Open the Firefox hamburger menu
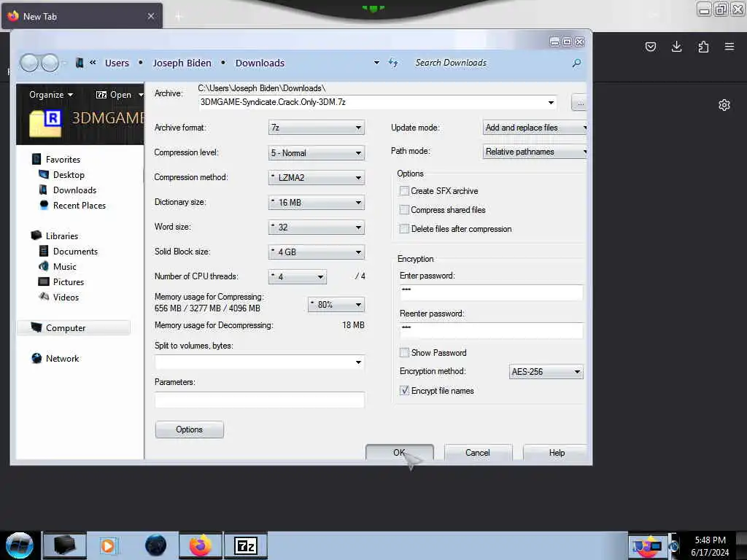747x560 pixels. (729, 47)
